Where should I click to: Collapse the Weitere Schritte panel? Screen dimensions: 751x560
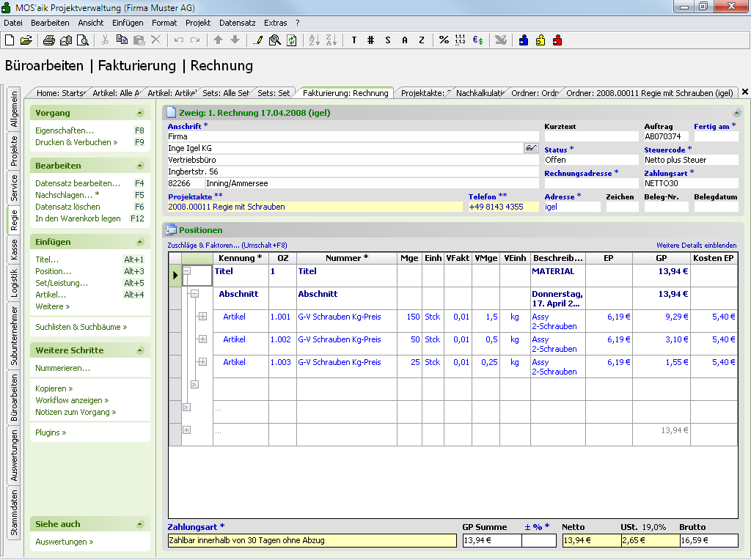(139, 350)
